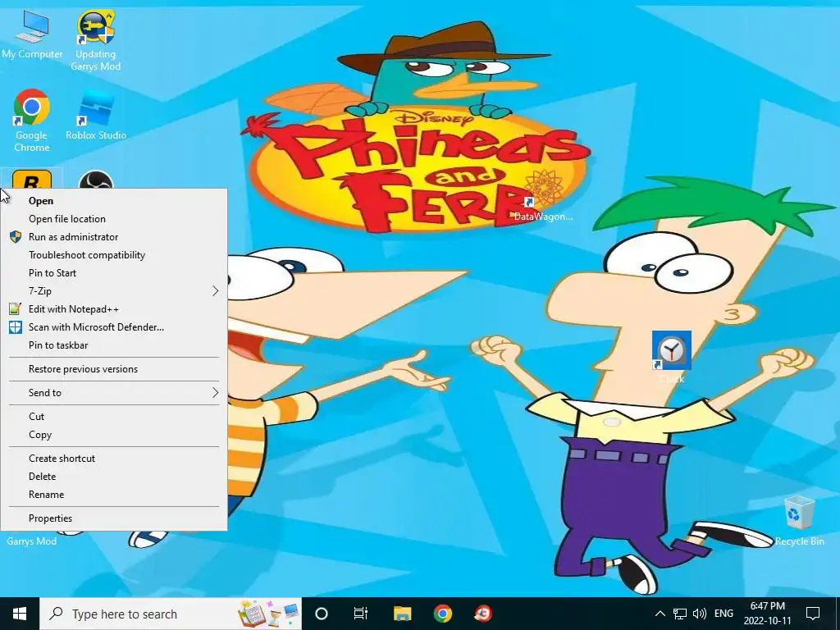This screenshot has height=630, width=840.
Task: Choose Open file location
Action: (x=113, y=218)
